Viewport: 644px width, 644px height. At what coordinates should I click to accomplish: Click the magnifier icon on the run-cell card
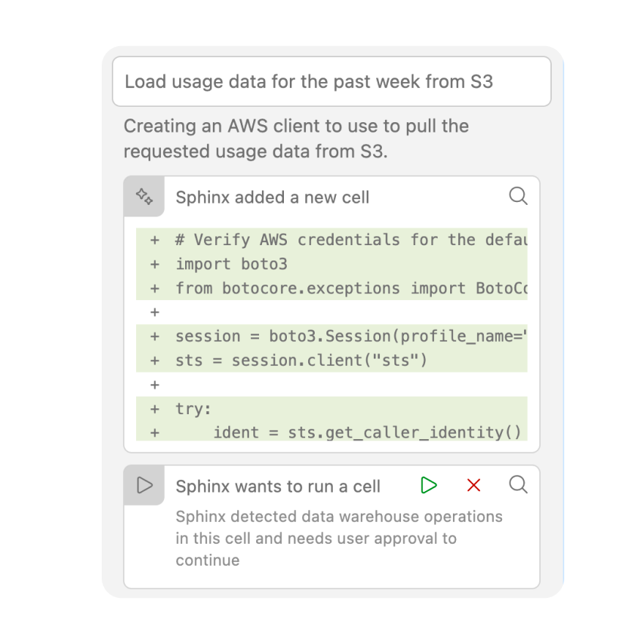[x=518, y=484]
